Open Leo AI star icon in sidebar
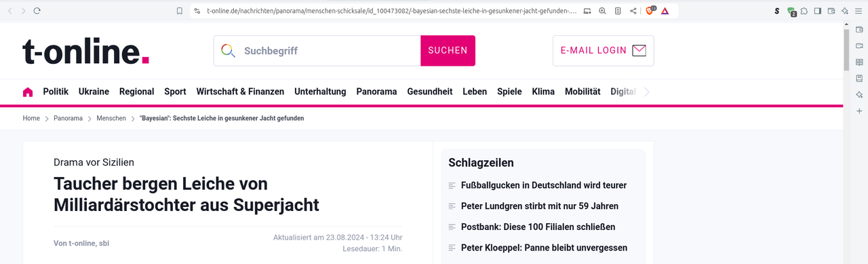Viewport: 868px width, 264px height. click(859, 94)
